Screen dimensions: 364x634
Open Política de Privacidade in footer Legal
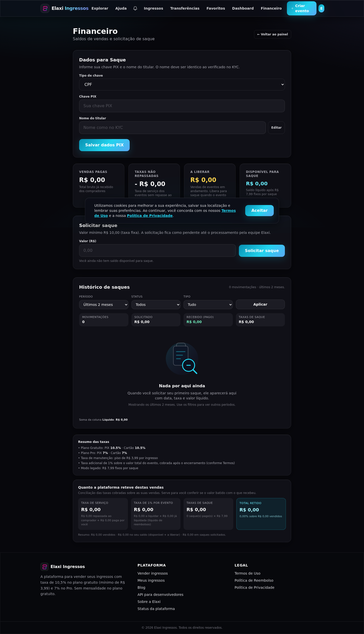(255, 587)
